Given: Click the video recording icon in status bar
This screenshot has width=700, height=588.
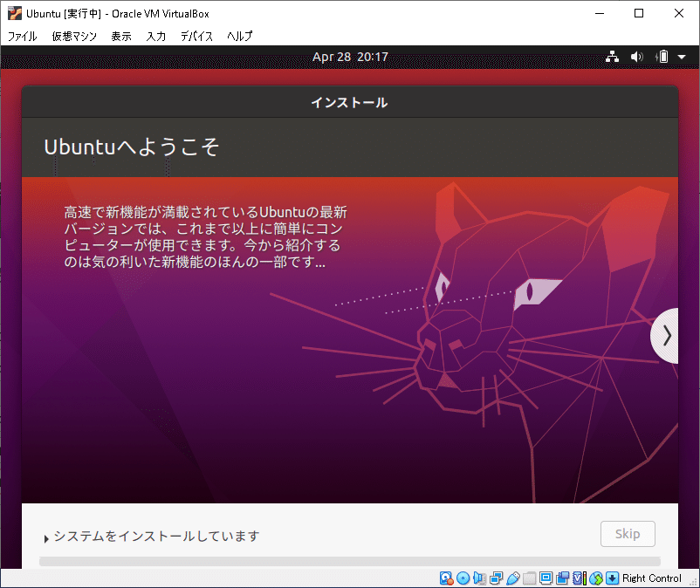Looking at the screenshot, I should point(562,578).
